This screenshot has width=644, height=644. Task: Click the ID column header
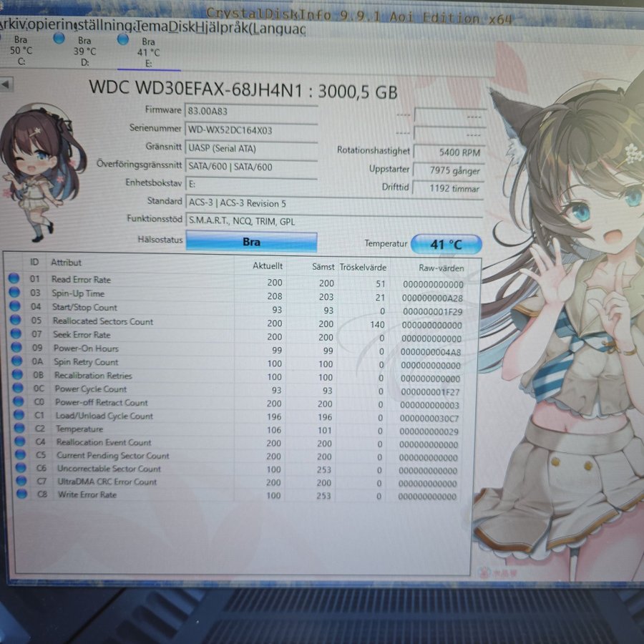click(x=34, y=262)
